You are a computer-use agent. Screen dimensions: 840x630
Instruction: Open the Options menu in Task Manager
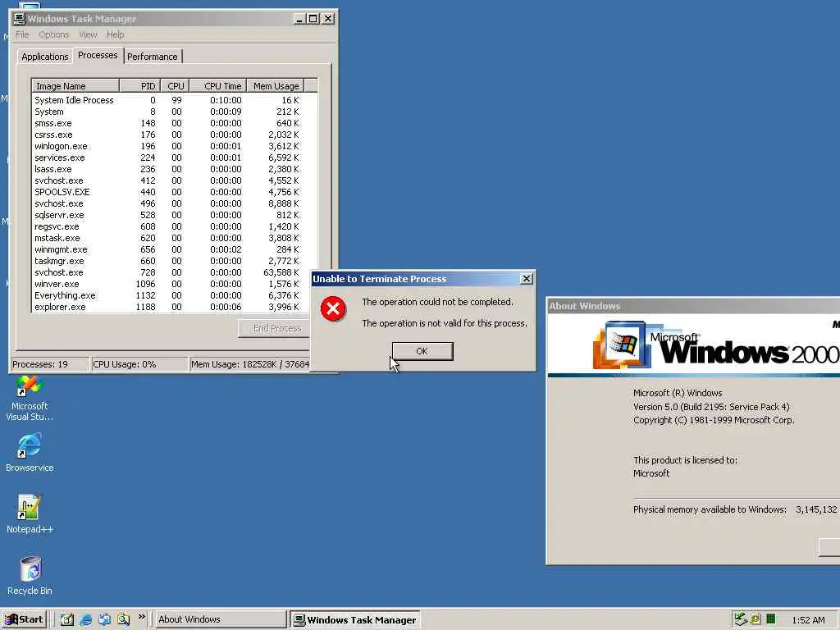[x=54, y=34]
